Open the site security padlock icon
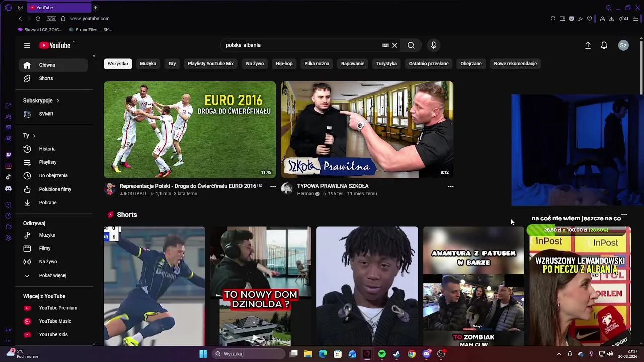The image size is (644, 362). click(63, 19)
